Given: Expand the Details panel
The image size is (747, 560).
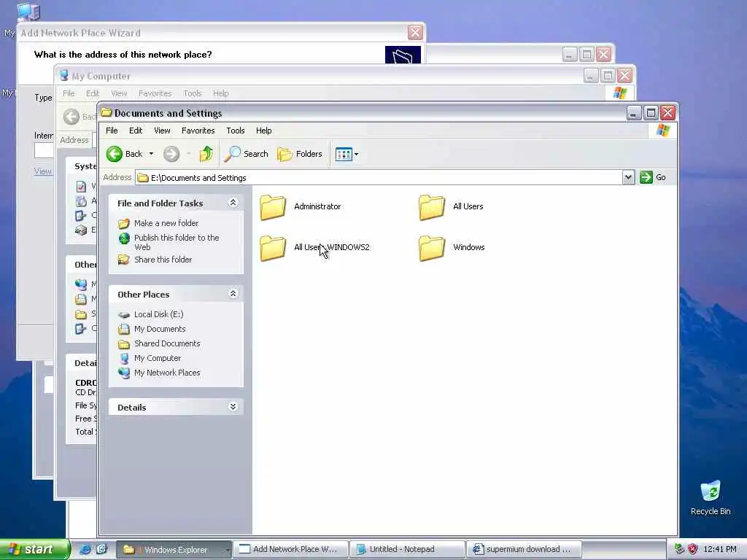Looking at the screenshot, I should click(x=233, y=407).
